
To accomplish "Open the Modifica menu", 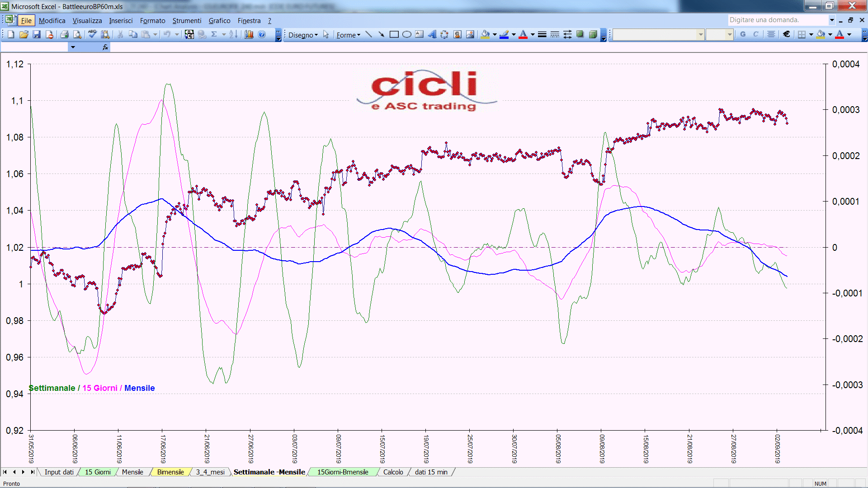I will coord(52,20).
